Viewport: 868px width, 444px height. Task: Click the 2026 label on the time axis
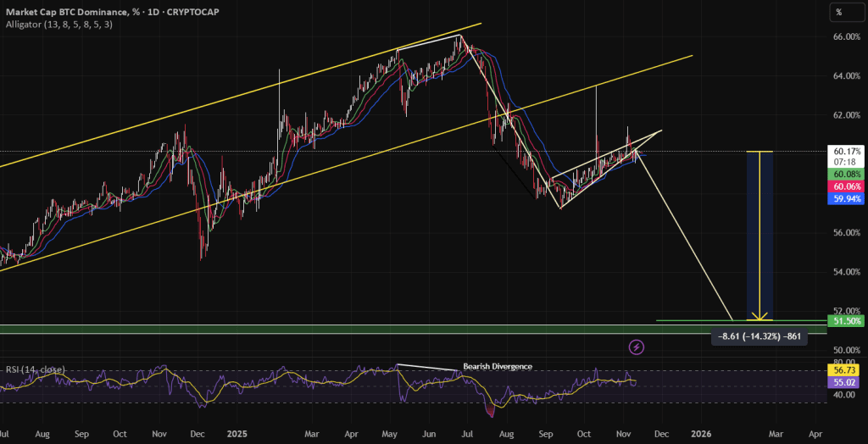tap(699, 432)
